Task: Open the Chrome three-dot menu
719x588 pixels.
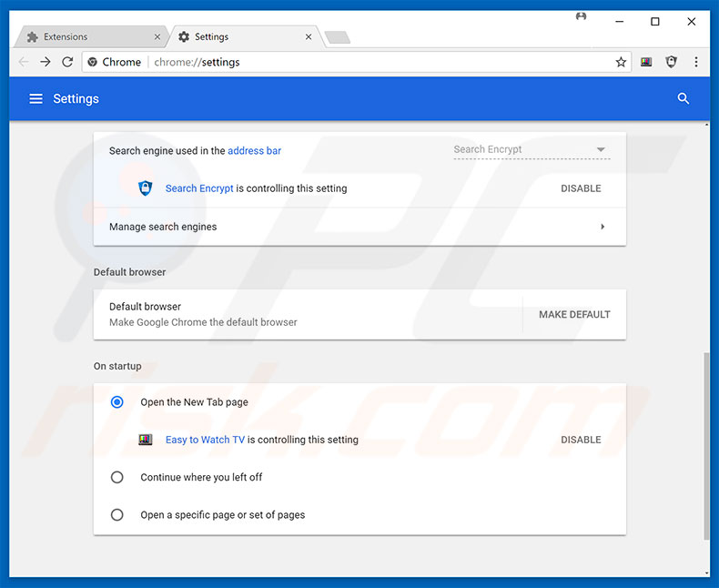Action: pyautogui.click(x=696, y=62)
